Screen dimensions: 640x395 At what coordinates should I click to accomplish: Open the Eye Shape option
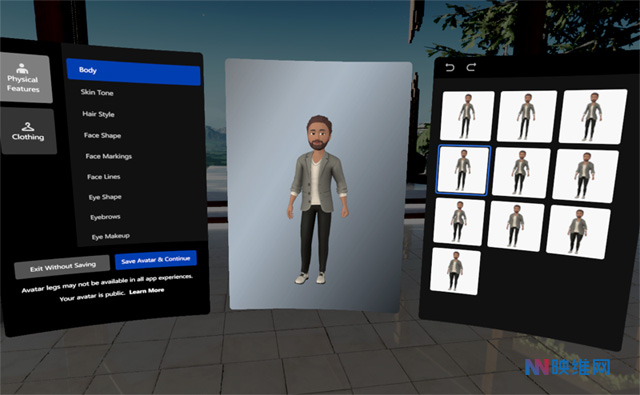pyautogui.click(x=105, y=197)
